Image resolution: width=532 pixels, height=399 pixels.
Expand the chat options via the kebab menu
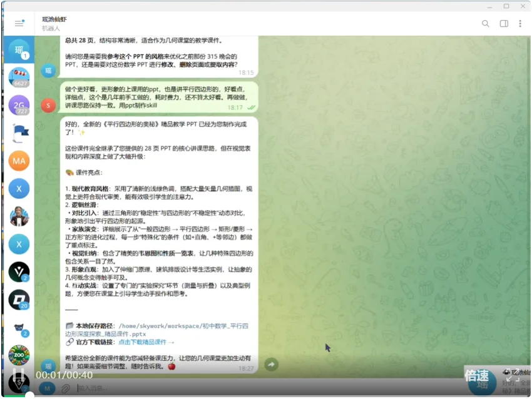[x=521, y=23]
